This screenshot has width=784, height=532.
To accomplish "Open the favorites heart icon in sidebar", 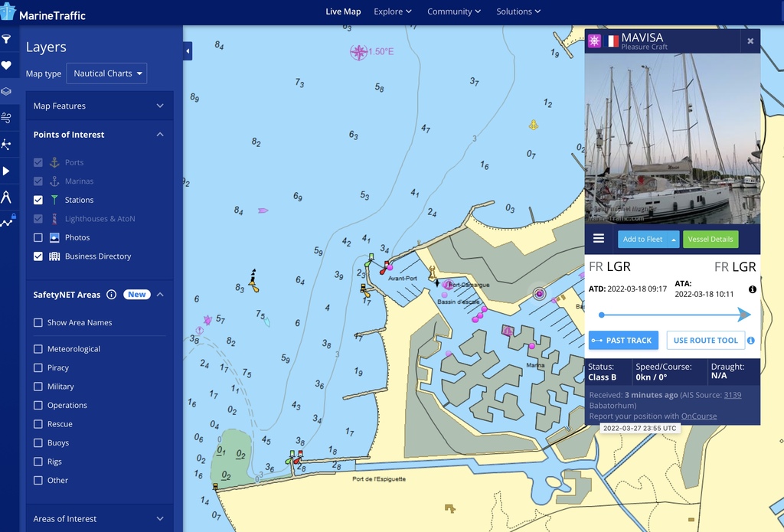I will pos(6,65).
